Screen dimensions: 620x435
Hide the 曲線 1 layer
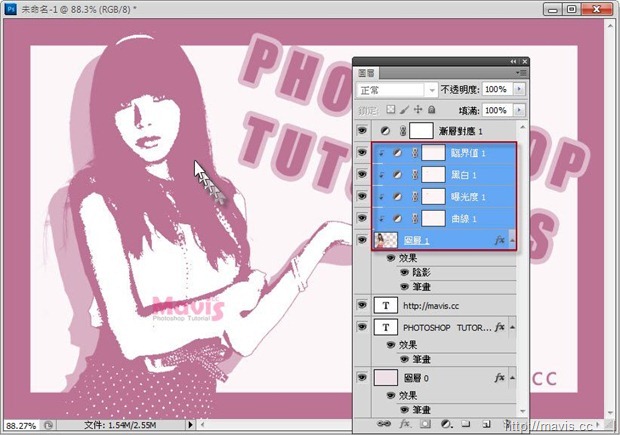[x=362, y=218]
